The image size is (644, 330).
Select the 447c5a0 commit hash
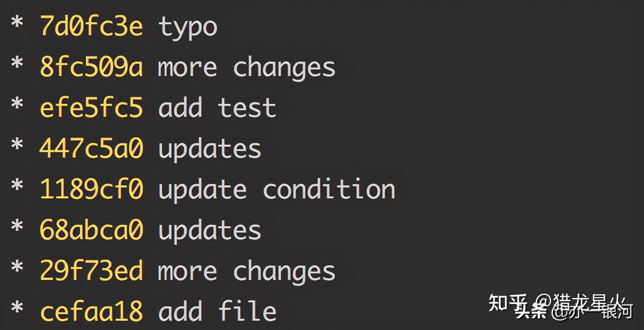click(x=91, y=149)
